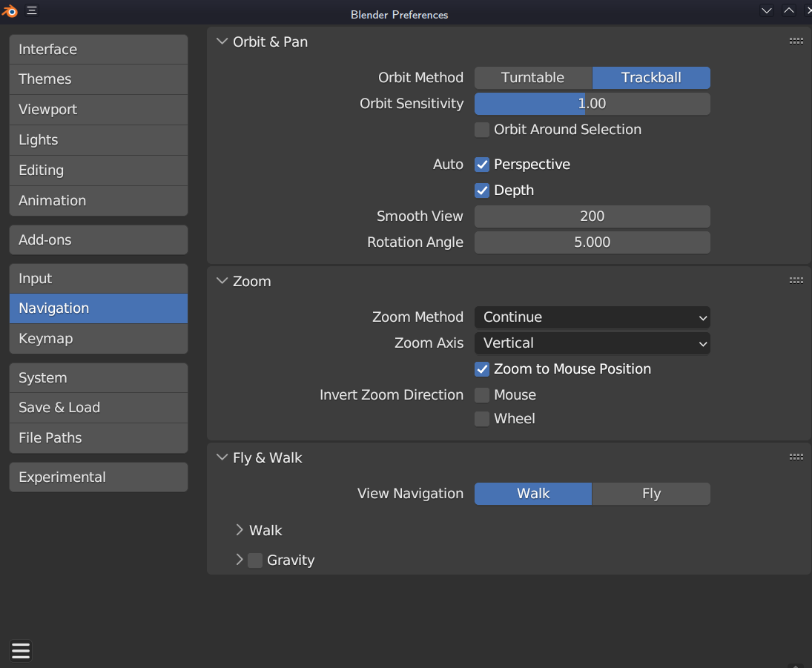Screen dimensions: 812x668
Task: Click the Orbit Sensitivity slider
Action: point(592,104)
